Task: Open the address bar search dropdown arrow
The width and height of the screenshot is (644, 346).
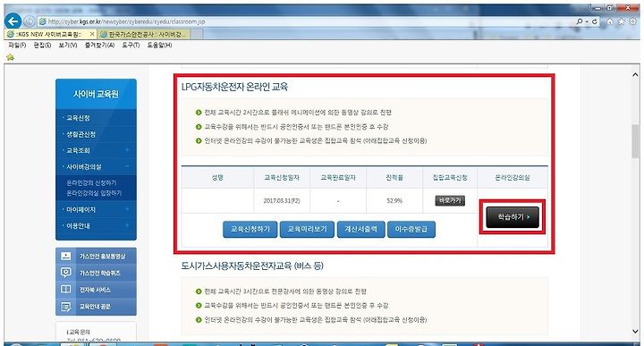Action: click(587, 21)
